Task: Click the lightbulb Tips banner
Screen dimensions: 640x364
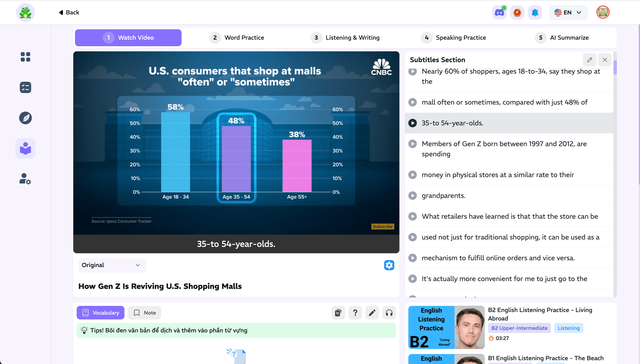Action: [x=236, y=330]
